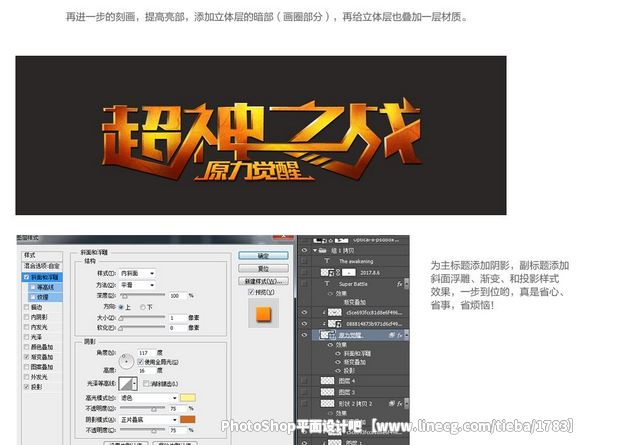Screen dimensions: 629x445
Task: Select 混合选项:自定 in style list
Action: [x=42, y=266]
